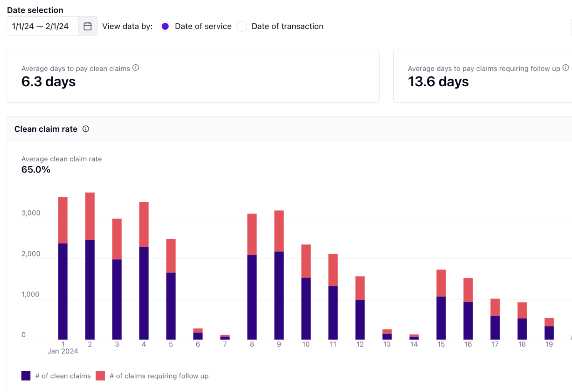The width and height of the screenshot is (572, 392).
Task: Click info icon beside claims requiring follow up
Action: pos(565,68)
